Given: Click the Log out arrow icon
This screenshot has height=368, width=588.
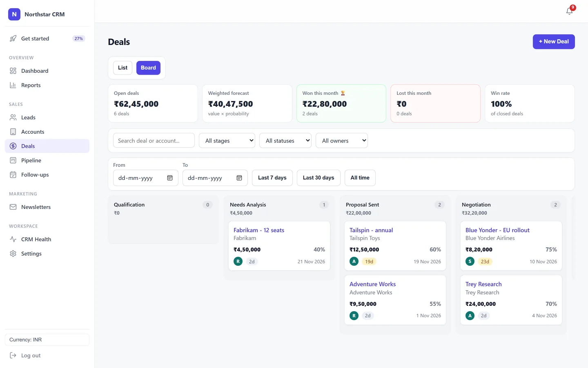Looking at the screenshot, I should point(13,355).
